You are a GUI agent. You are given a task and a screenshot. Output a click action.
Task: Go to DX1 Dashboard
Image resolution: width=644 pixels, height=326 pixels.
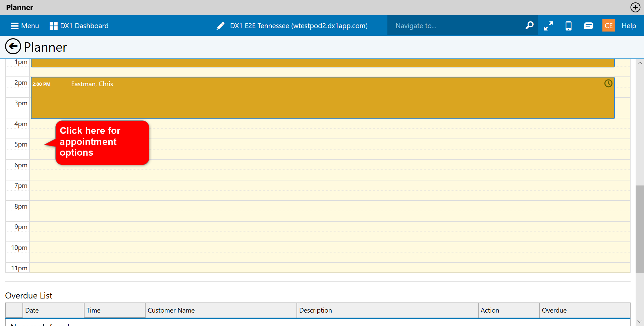[79, 26]
